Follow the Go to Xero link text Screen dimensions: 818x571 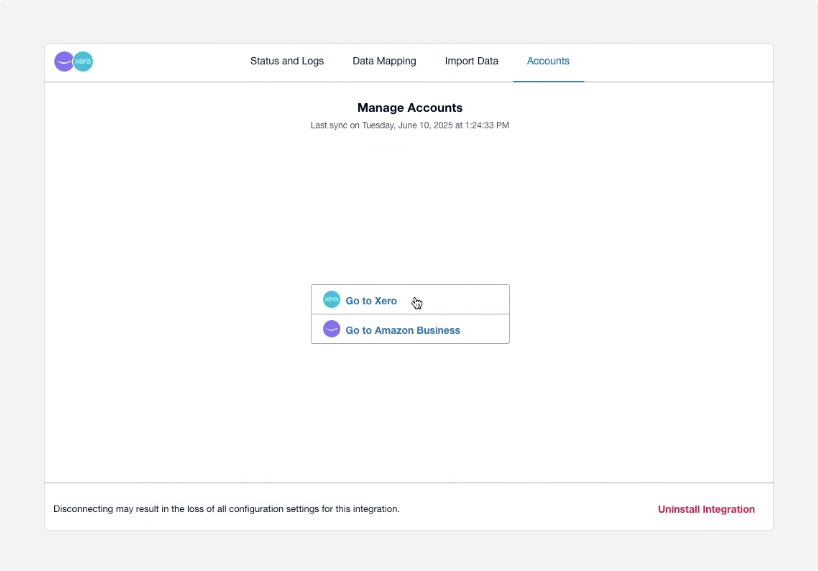tap(371, 301)
